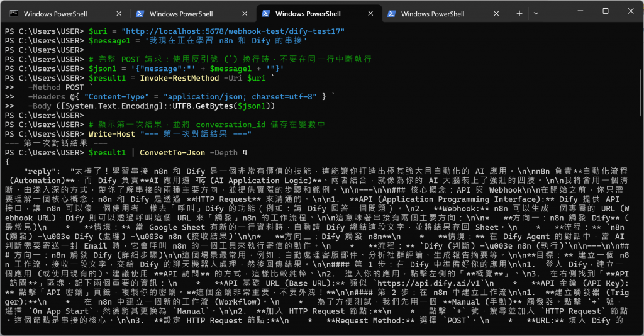Image resolution: width=644 pixels, height=336 pixels.
Task: Minimize the terminal window
Action: [x=580, y=11]
